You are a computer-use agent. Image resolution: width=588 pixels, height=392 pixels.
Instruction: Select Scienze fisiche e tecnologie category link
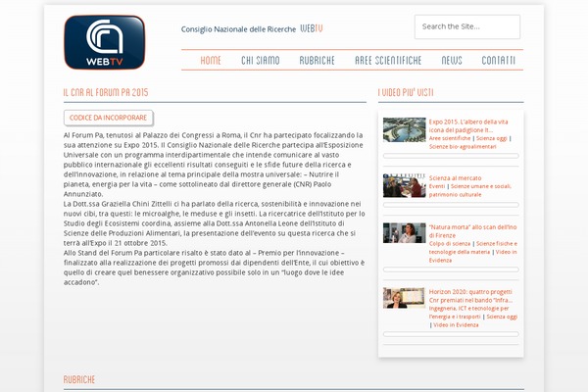tap(473, 248)
